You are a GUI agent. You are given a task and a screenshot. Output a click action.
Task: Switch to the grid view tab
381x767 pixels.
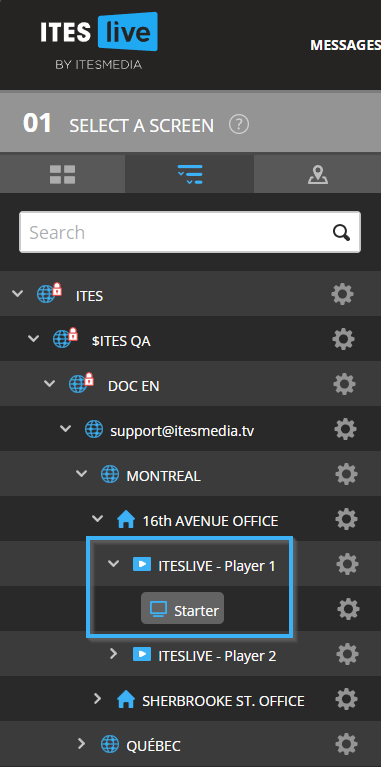tap(62, 174)
